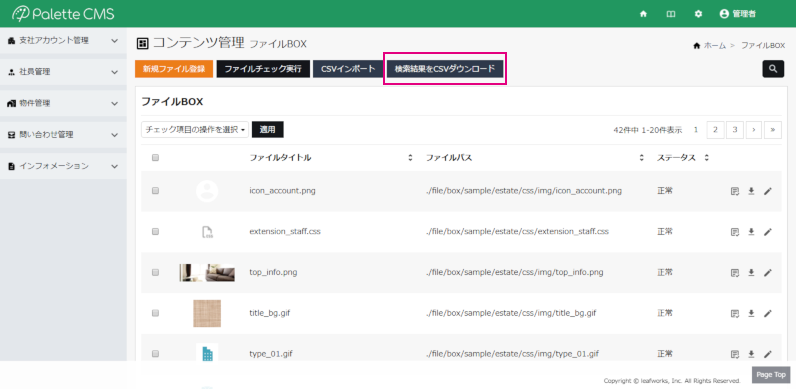Check the icon_account.png row checkbox
Image resolution: width=796 pixels, height=389 pixels.
coord(155,191)
